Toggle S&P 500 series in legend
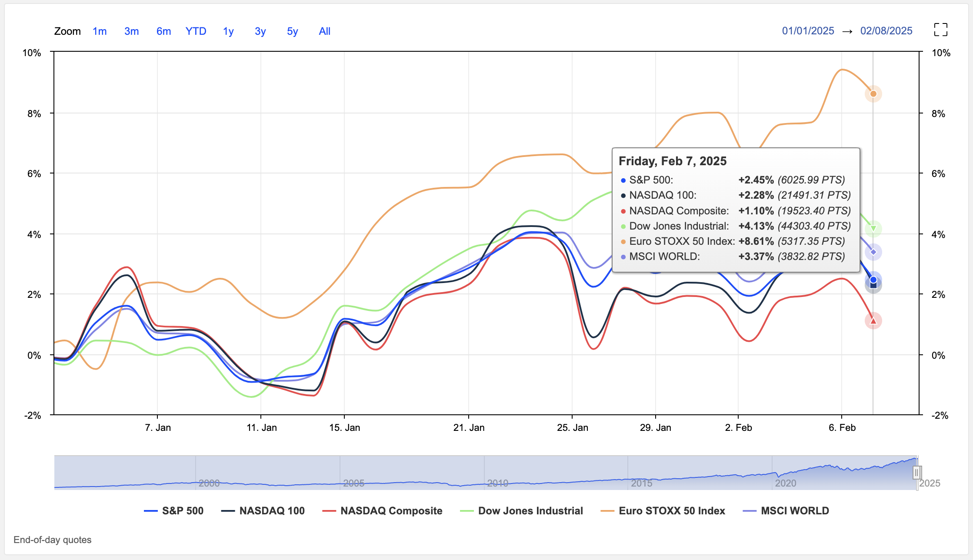Screen dimensions: 973x560 click(x=173, y=511)
